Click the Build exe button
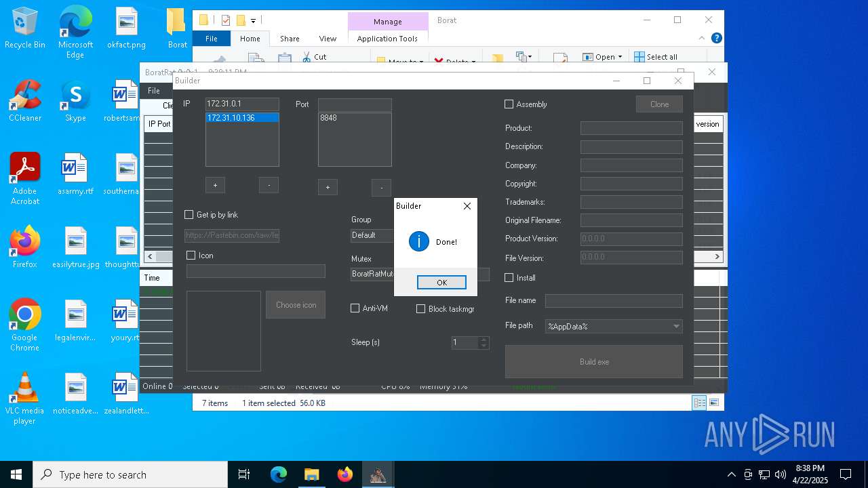Image resolution: width=868 pixels, height=488 pixels. click(594, 361)
